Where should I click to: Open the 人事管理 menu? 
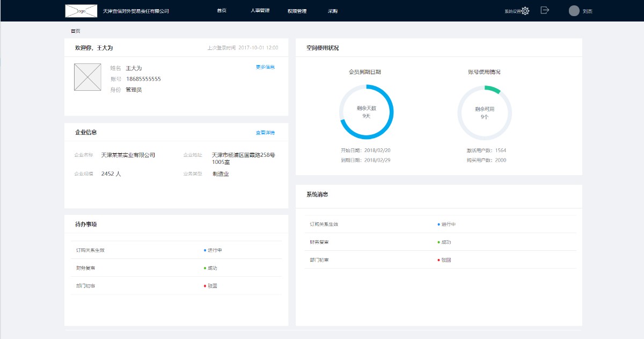260,11
